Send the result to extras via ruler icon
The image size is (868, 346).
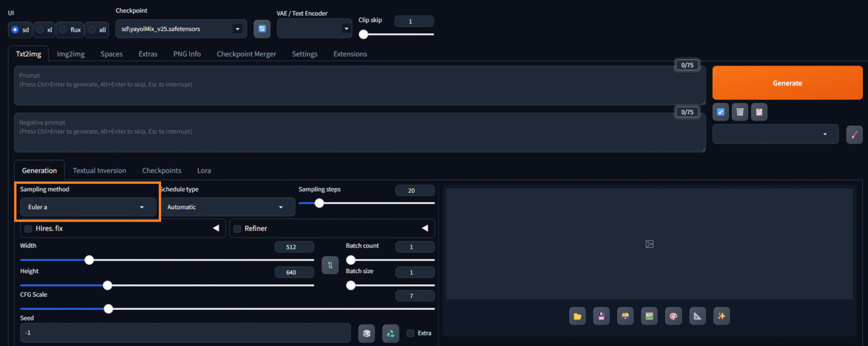pyautogui.click(x=697, y=315)
